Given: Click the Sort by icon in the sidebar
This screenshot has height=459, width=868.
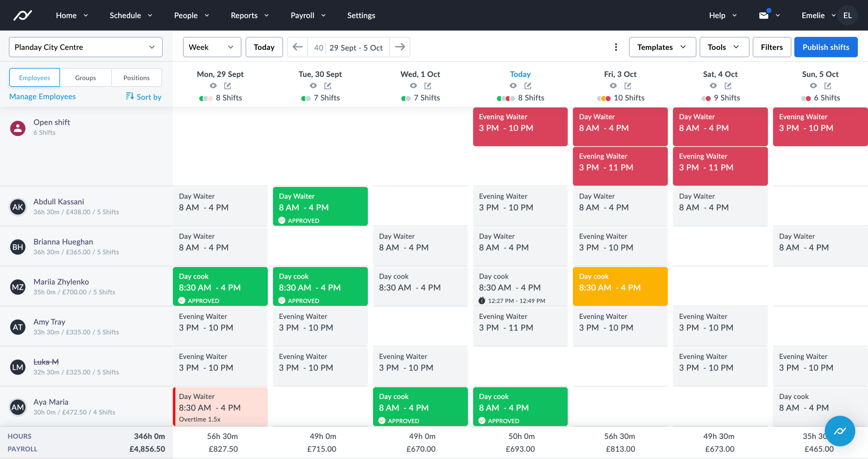Looking at the screenshot, I should 130,97.
